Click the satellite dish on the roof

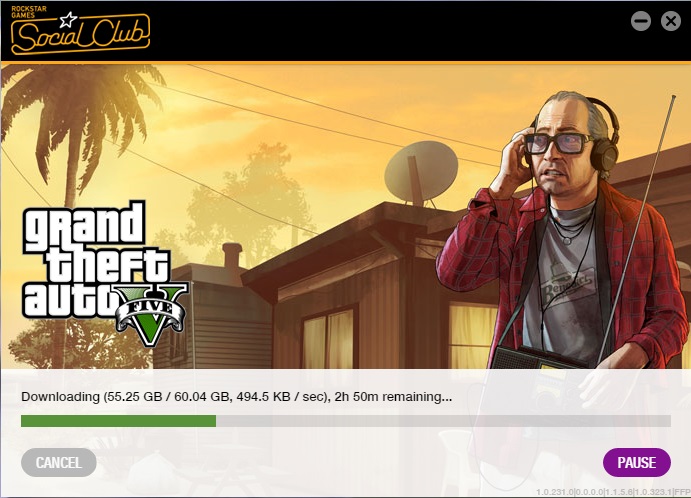[x=421, y=174]
